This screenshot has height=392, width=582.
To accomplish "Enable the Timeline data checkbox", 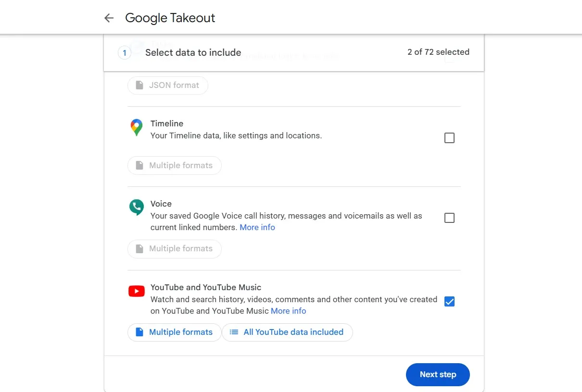I will coord(449,138).
